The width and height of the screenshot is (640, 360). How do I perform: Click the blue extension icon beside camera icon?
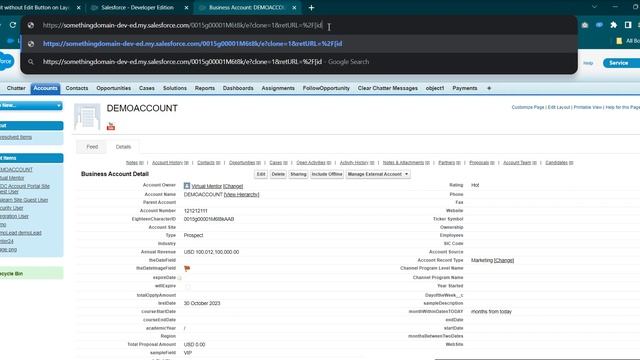[x=599, y=25]
